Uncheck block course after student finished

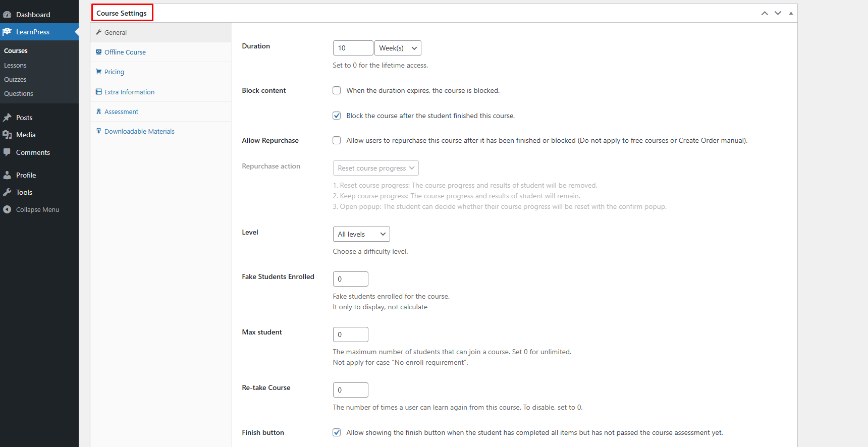point(337,116)
